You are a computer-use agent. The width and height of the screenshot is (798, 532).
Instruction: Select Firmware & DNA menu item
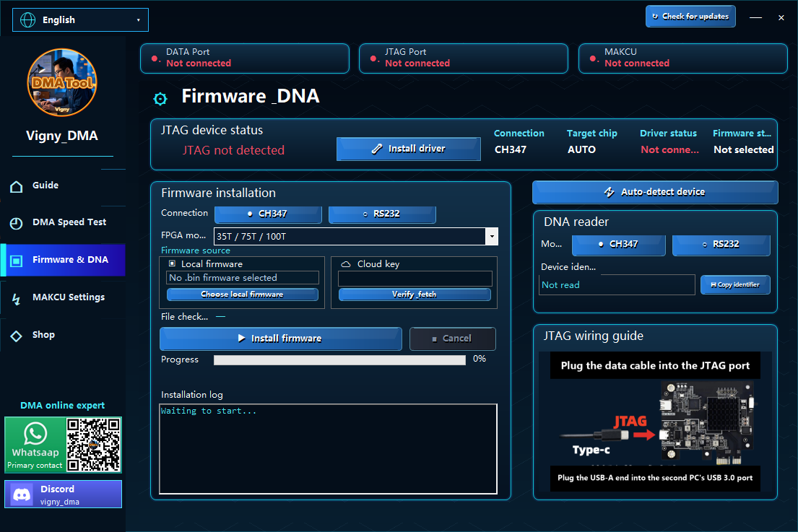[63, 260]
